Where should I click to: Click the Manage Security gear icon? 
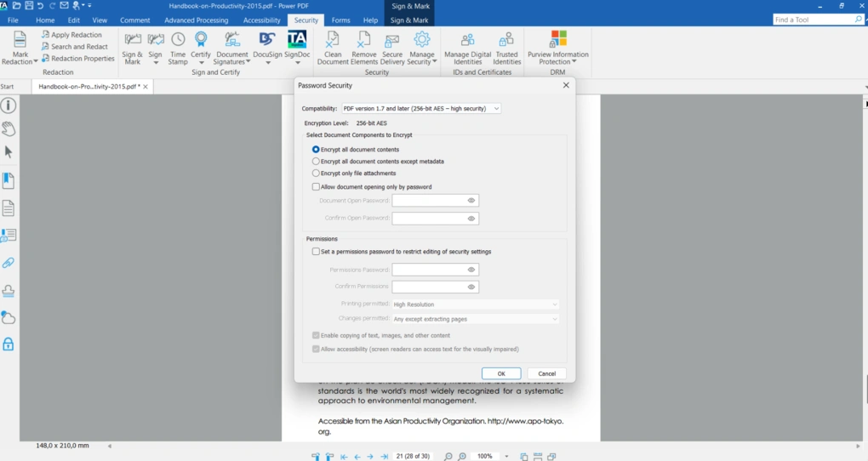point(422,40)
